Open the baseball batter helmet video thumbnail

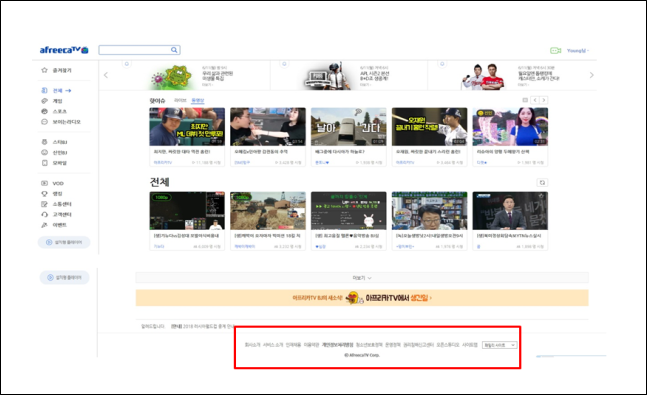tap(187, 127)
